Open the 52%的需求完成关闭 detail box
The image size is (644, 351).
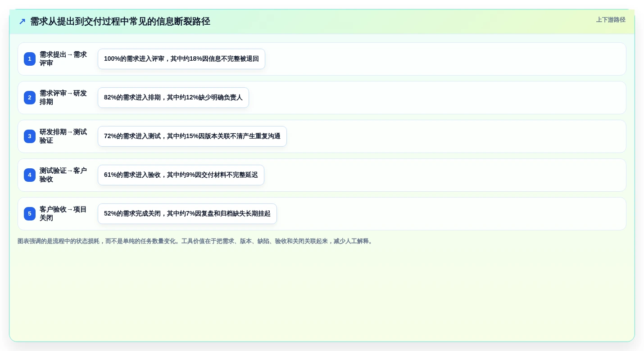click(x=187, y=214)
